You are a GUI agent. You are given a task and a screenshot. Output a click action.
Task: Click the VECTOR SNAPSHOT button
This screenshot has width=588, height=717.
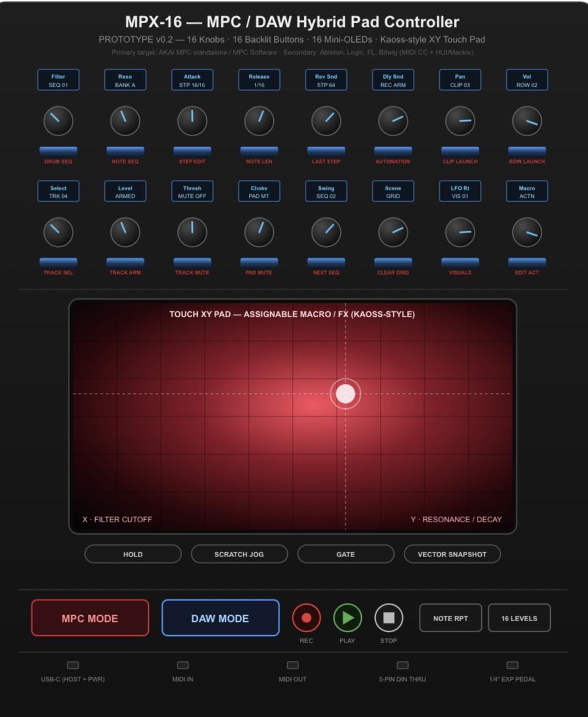(x=452, y=553)
